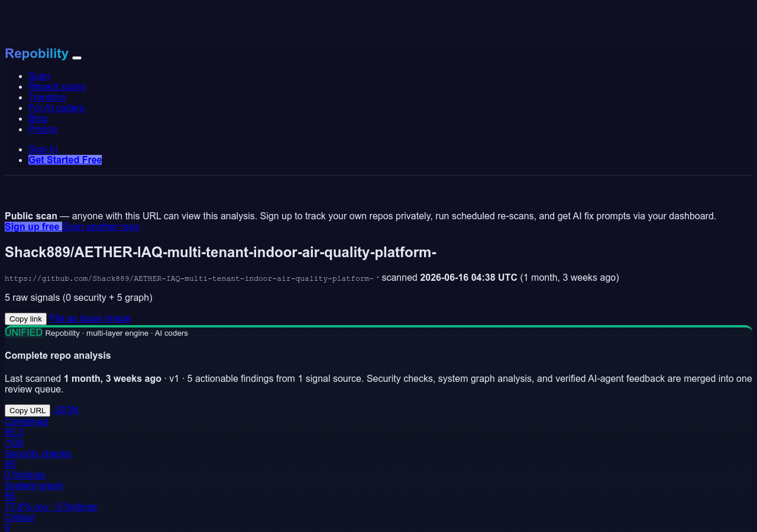Go to Recent scans
The width and height of the screenshot is (757, 532).
(x=57, y=86)
